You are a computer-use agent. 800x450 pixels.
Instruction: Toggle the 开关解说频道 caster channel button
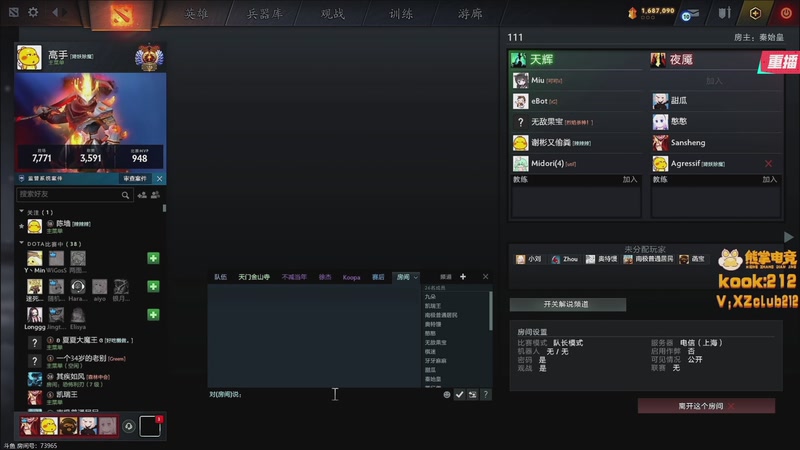coord(567,304)
